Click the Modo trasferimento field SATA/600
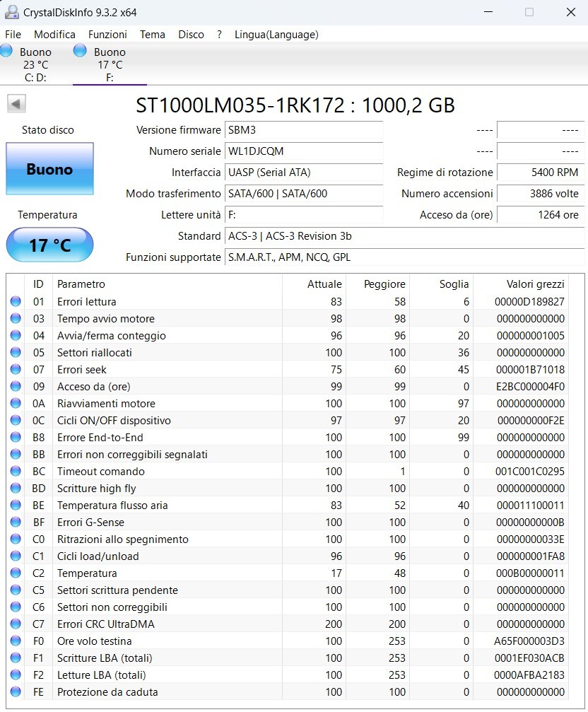 pyautogui.click(x=304, y=194)
